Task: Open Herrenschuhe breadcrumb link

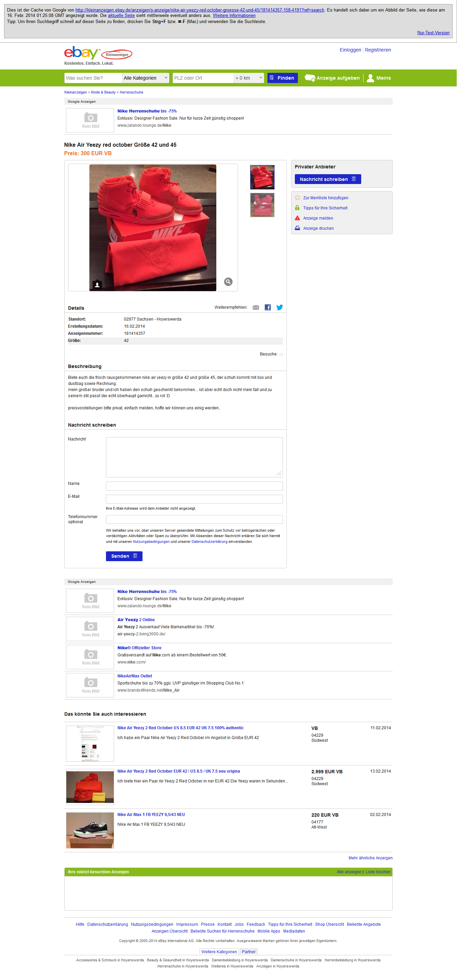Action: point(132,93)
